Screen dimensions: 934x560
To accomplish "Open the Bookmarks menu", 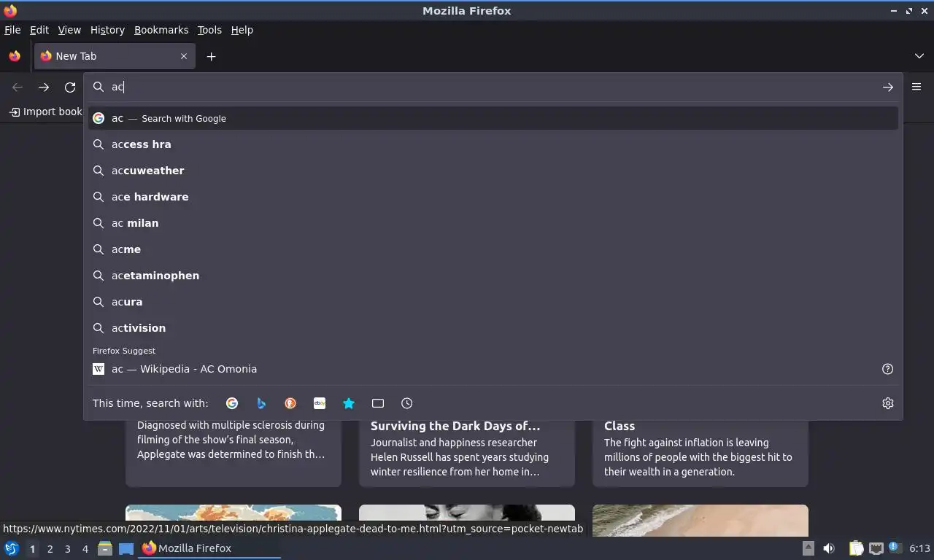I will 161,30.
